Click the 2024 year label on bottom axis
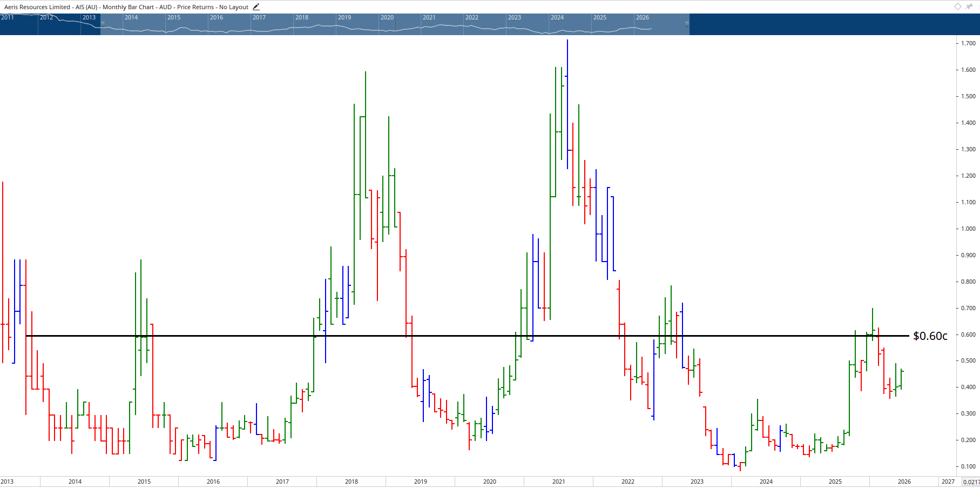980x488 pixels. tap(766, 482)
